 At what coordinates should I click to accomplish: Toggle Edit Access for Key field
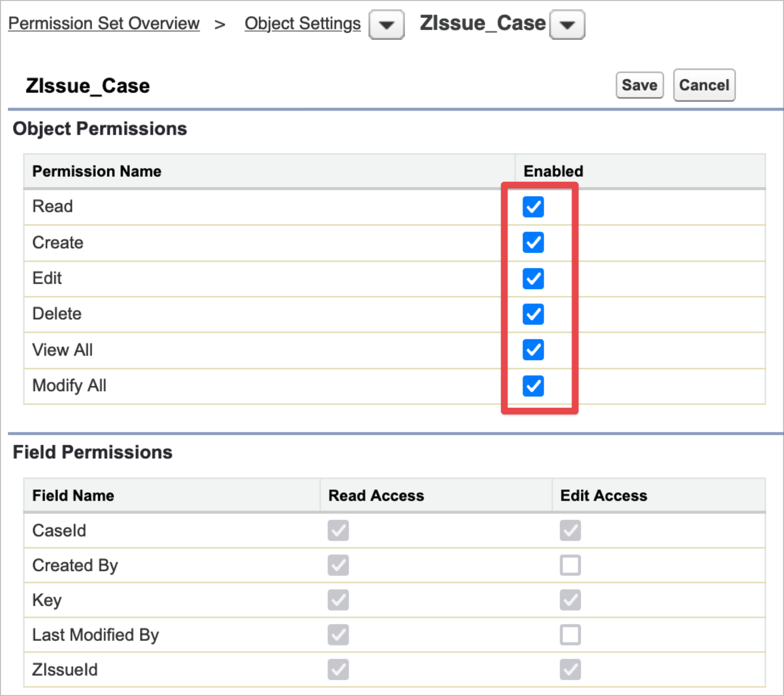(x=570, y=600)
